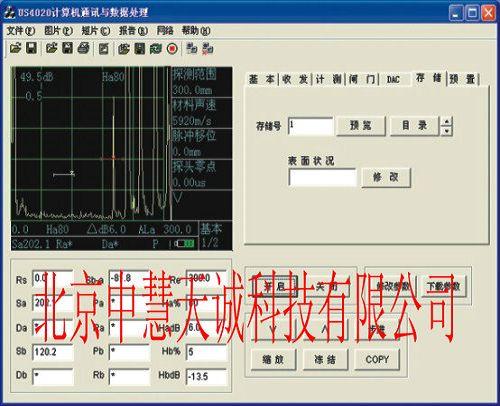Click the Da value field
This screenshot has width=500, height=406.
[53, 328]
